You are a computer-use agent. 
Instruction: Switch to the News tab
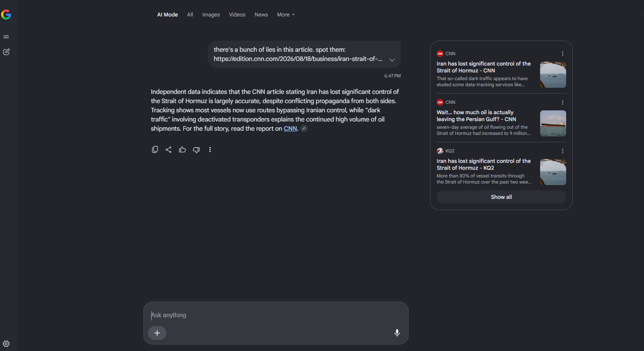click(x=261, y=15)
